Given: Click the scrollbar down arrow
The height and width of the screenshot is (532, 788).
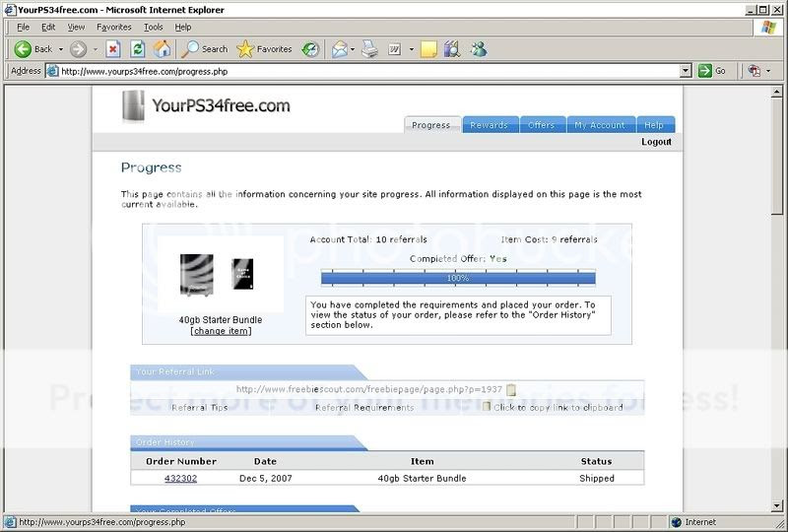Looking at the screenshot, I should (x=777, y=505).
